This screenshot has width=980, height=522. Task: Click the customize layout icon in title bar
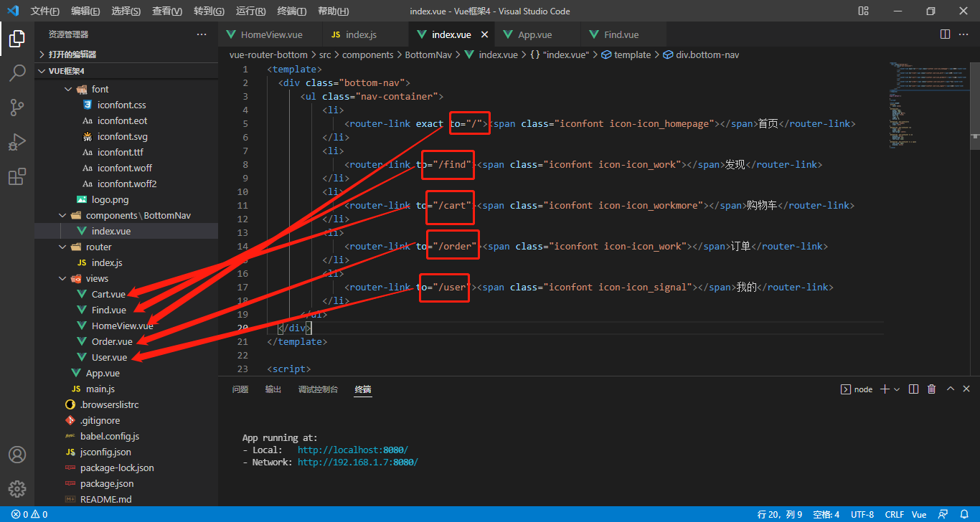click(864, 11)
